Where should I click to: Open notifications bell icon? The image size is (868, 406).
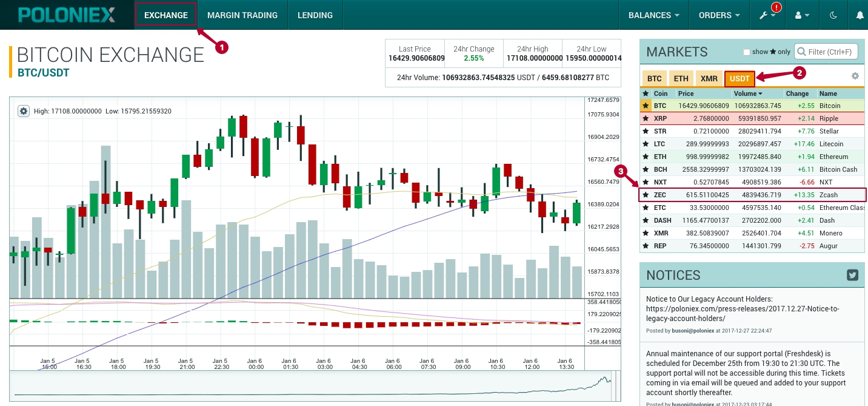(x=860, y=15)
